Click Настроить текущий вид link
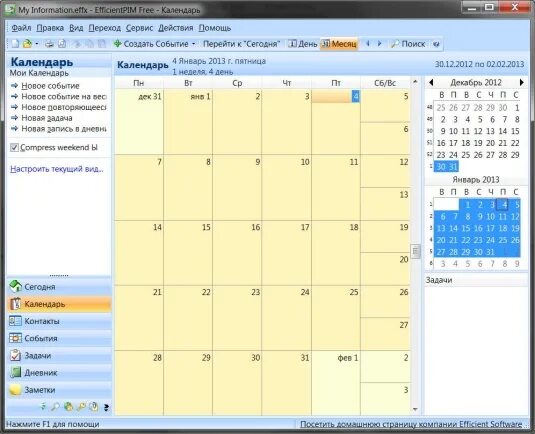This screenshot has width=535, height=434. (x=56, y=169)
